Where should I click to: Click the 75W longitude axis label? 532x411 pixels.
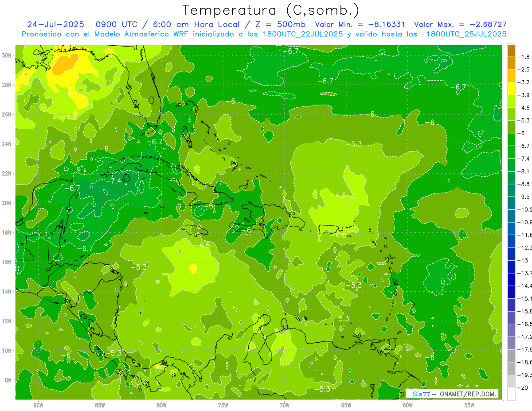[x=223, y=405]
